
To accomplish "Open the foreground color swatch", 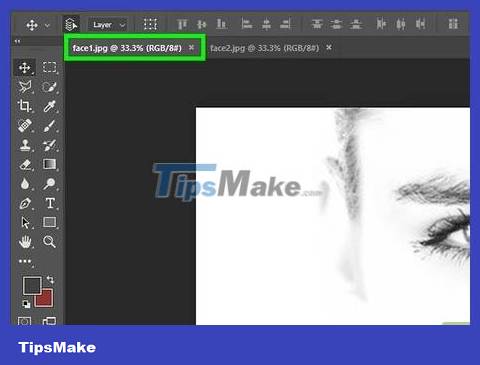I will [x=32, y=285].
